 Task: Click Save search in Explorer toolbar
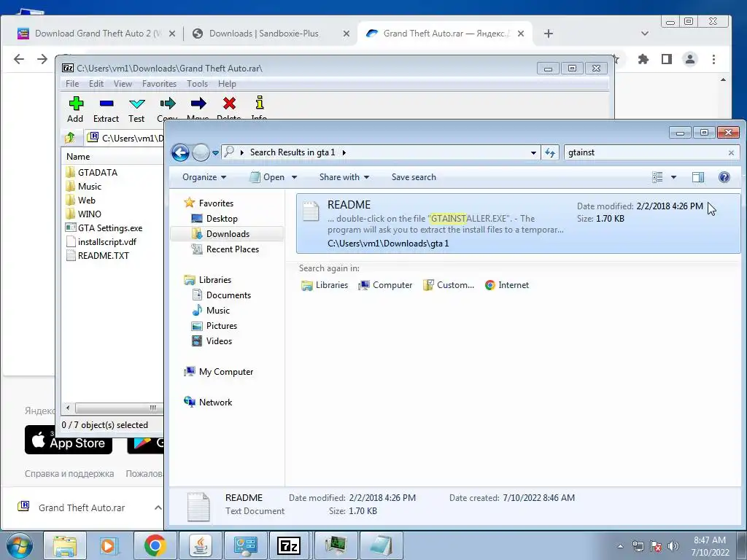(x=414, y=177)
